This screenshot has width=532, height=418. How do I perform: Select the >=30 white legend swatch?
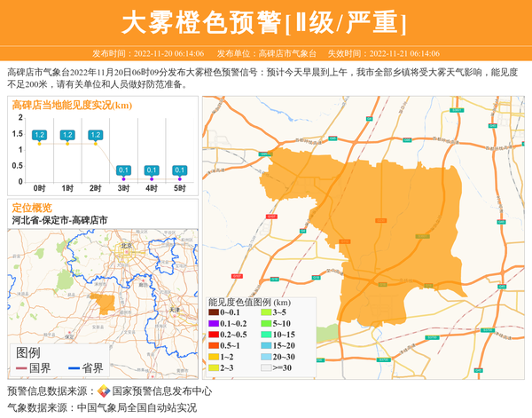pos(266,367)
